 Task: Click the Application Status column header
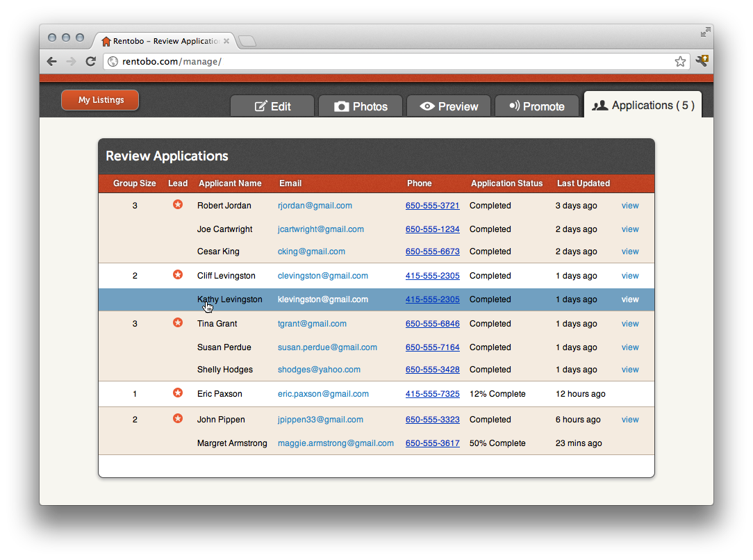pyautogui.click(x=506, y=183)
